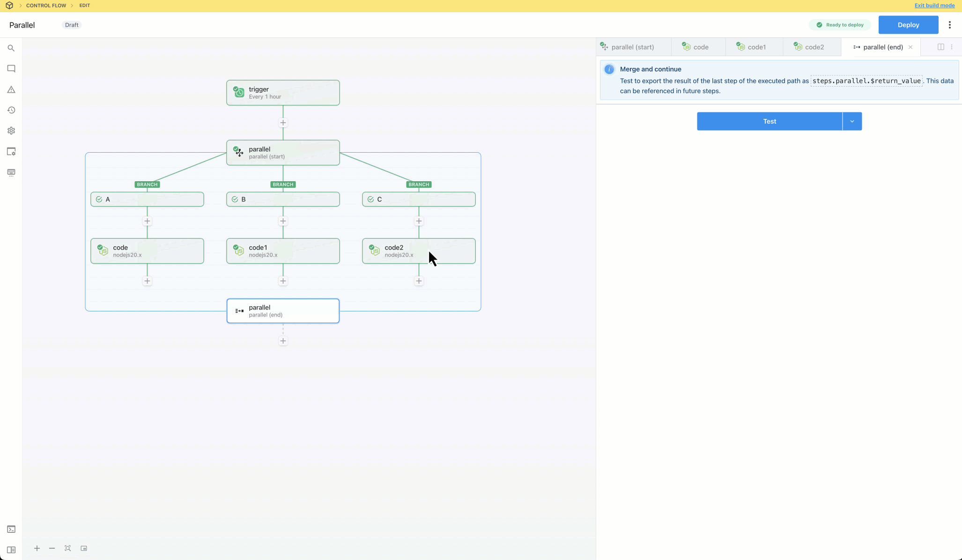The image size is (962, 560).
Task: Expand the Test button dropdown arrow
Action: tap(852, 121)
